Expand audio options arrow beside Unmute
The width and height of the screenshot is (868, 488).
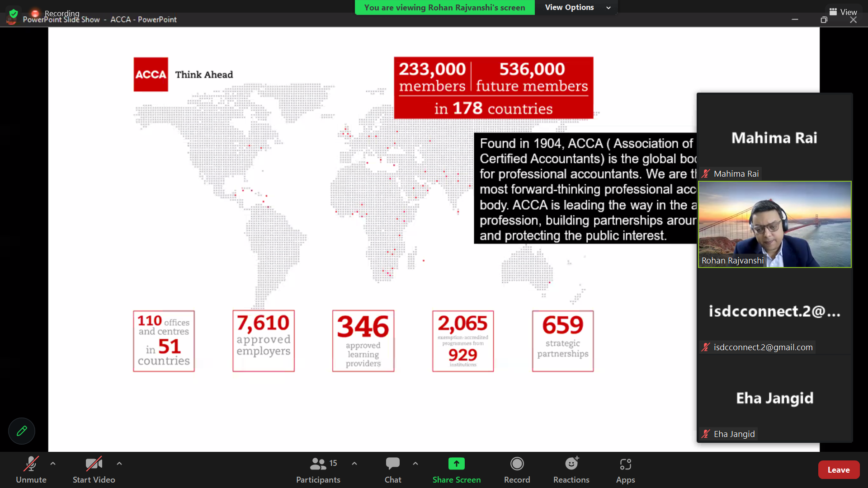[x=53, y=464]
